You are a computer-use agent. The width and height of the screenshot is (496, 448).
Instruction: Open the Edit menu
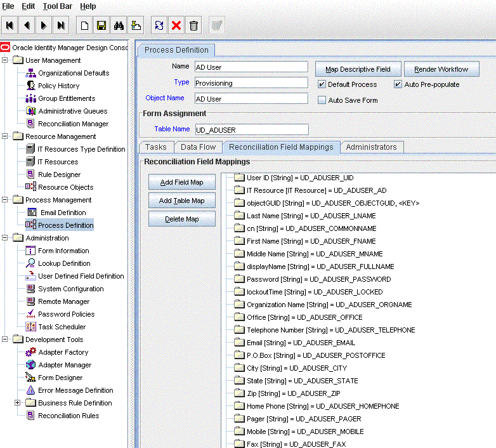pos(28,6)
